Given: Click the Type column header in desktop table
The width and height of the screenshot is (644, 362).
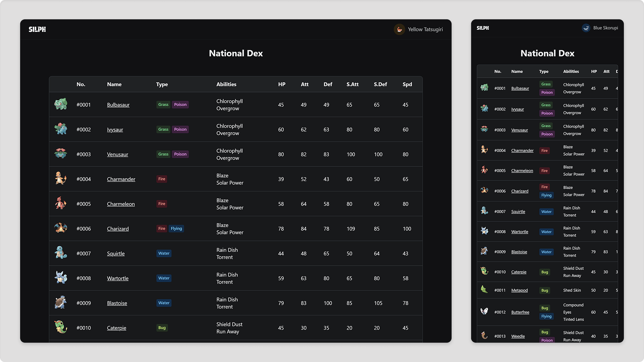Looking at the screenshot, I should pyautogui.click(x=162, y=84).
